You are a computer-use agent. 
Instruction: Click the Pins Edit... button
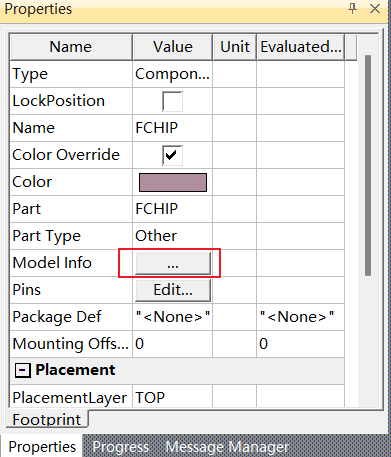point(173,290)
